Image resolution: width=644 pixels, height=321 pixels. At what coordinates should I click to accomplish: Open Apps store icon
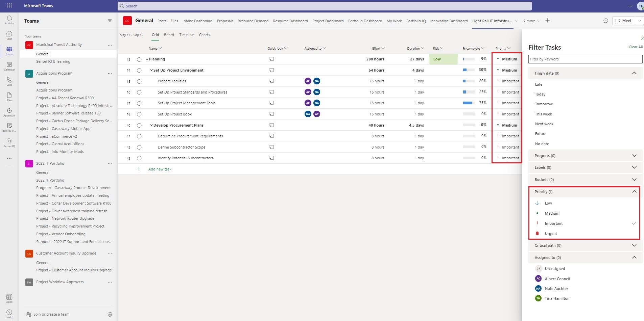pos(9,298)
